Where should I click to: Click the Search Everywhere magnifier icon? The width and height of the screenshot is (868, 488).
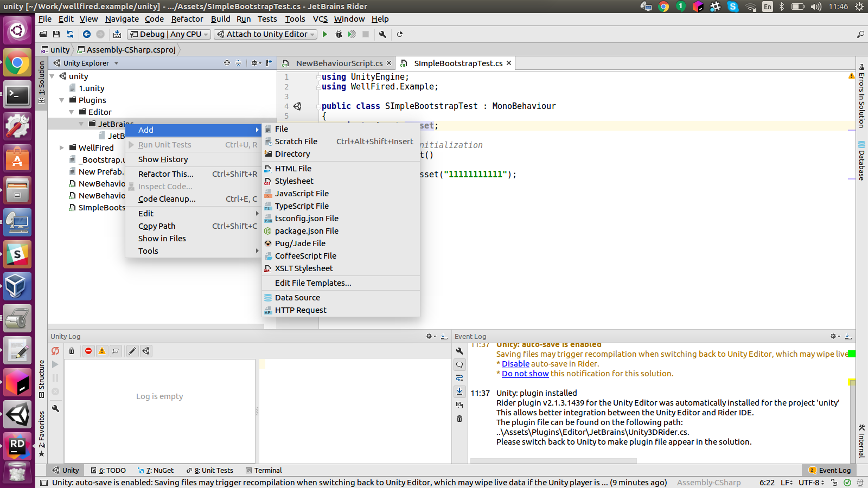tap(860, 34)
